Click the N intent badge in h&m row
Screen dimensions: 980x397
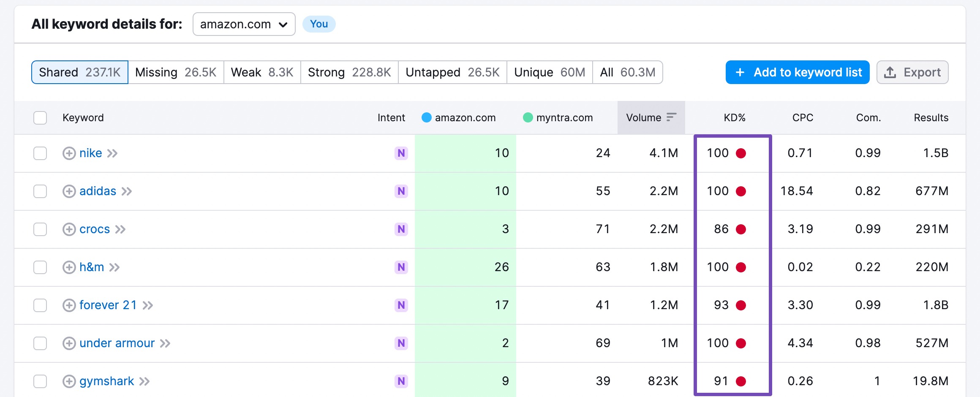[x=401, y=267]
